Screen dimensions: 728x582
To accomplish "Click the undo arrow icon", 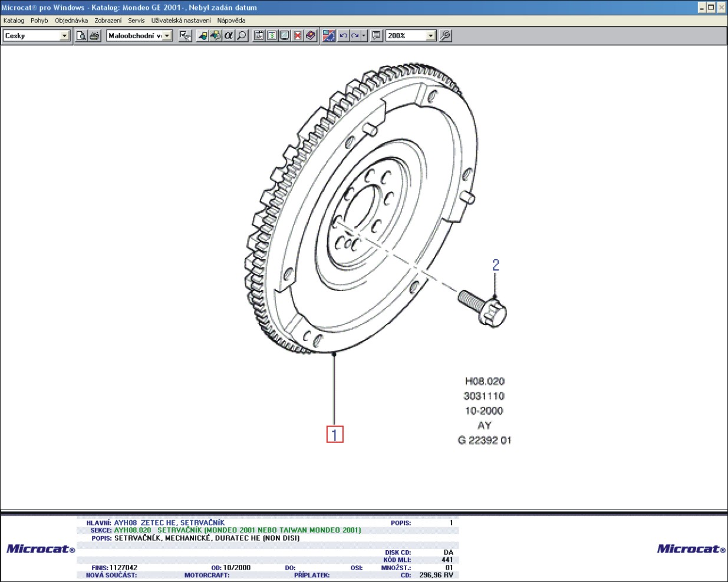I will (343, 36).
